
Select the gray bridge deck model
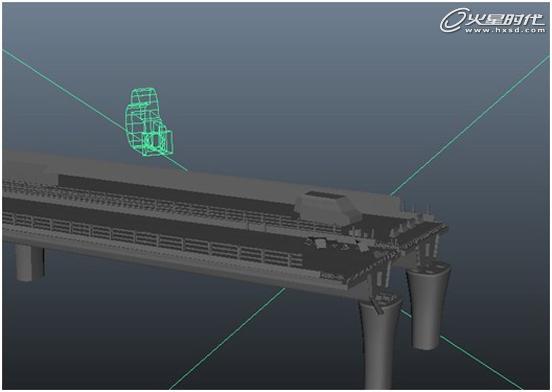click(x=225, y=225)
